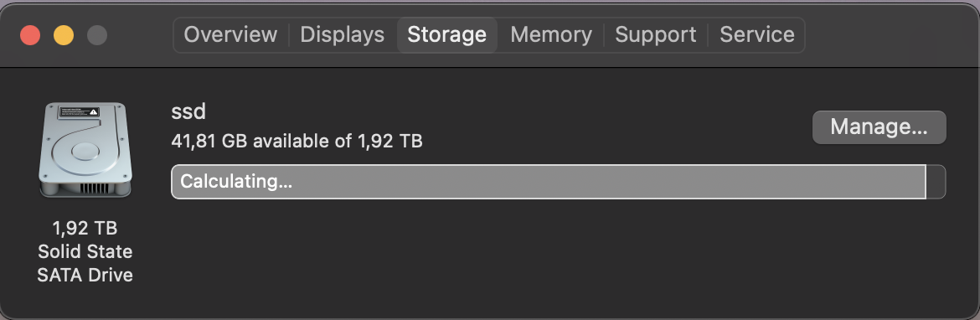Click the Manage... button

tap(879, 127)
